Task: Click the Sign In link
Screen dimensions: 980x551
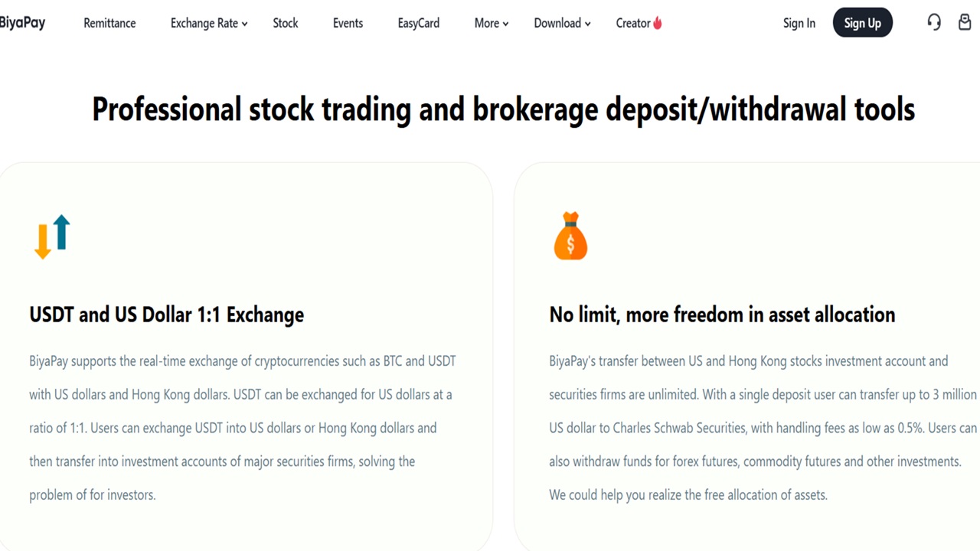Action: (799, 23)
